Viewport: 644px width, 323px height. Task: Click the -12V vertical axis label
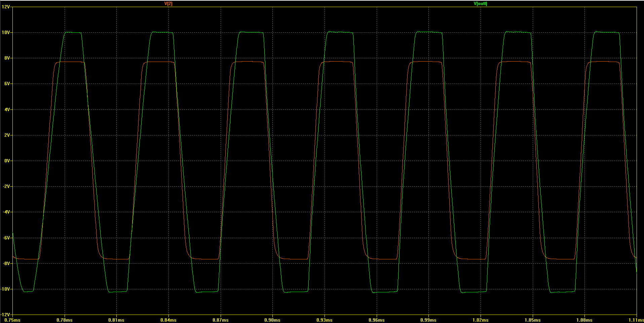tap(5, 315)
